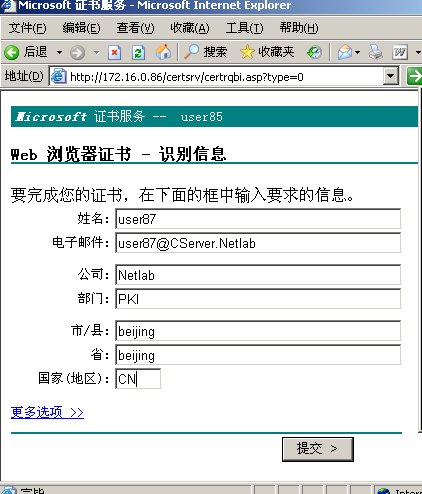This screenshot has width=422, height=494.
Task: Click the 公司 field containing Netlab
Action: click(x=258, y=275)
